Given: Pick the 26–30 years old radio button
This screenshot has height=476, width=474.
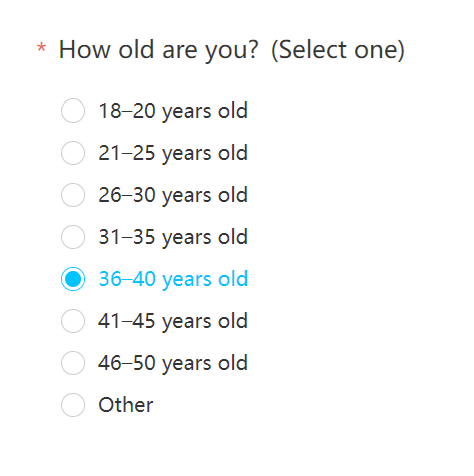Looking at the screenshot, I should click(x=73, y=195).
